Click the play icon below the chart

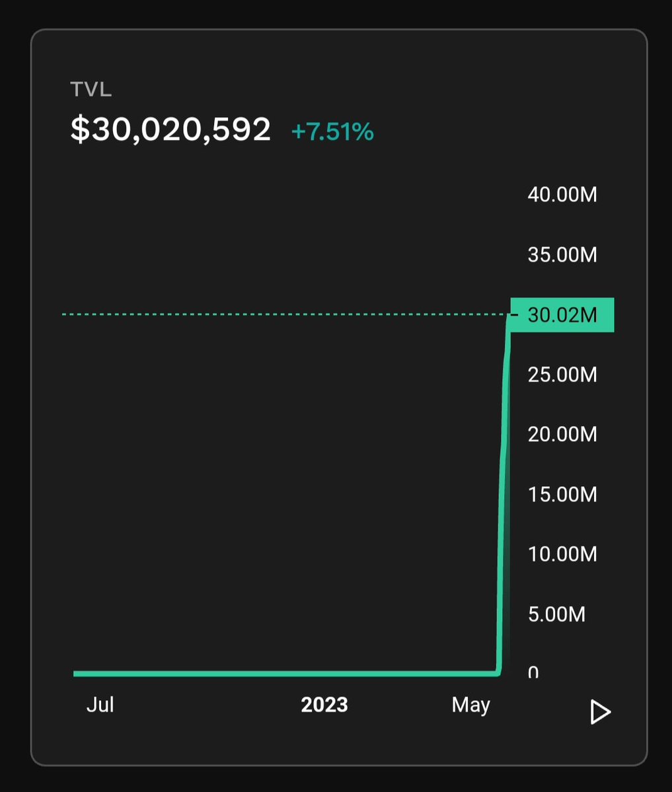tap(600, 711)
